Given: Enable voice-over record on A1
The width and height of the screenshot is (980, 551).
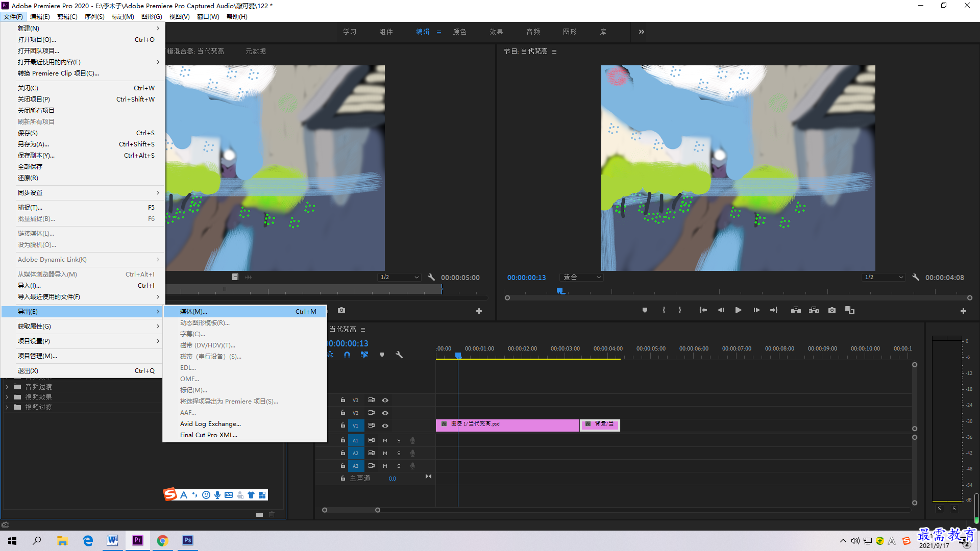Looking at the screenshot, I should click(412, 440).
